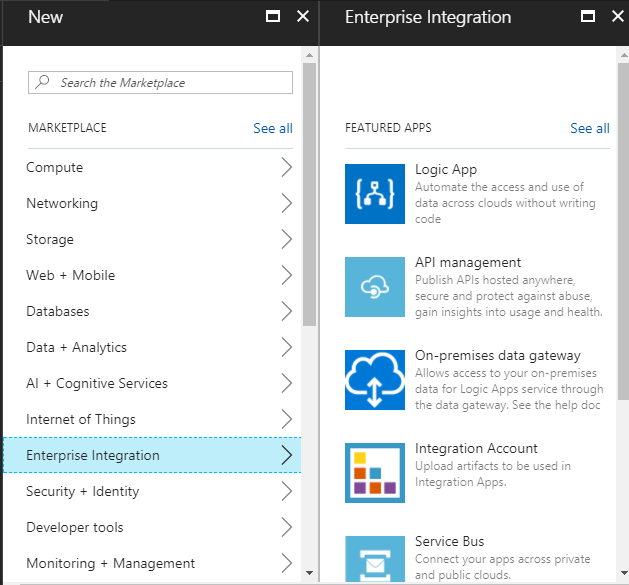Image resolution: width=629 pixels, height=585 pixels.
Task: Expand the Internet of Things chevron
Action: tap(286, 419)
